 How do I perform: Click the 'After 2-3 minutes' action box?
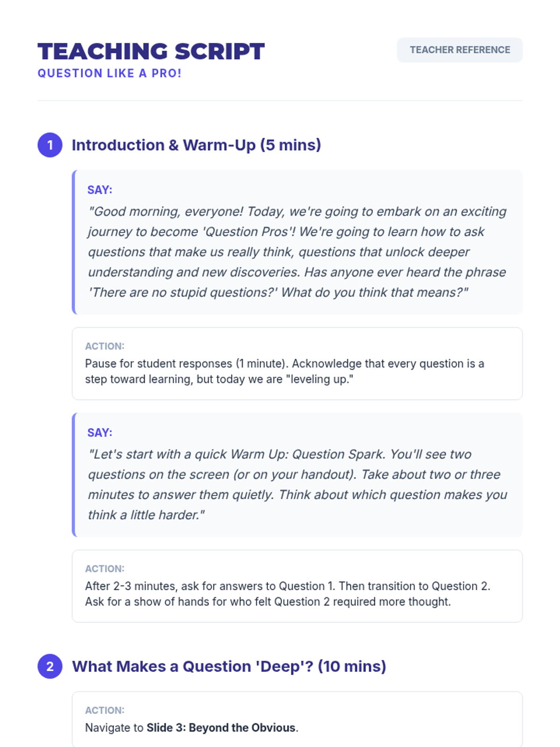tap(297, 586)
